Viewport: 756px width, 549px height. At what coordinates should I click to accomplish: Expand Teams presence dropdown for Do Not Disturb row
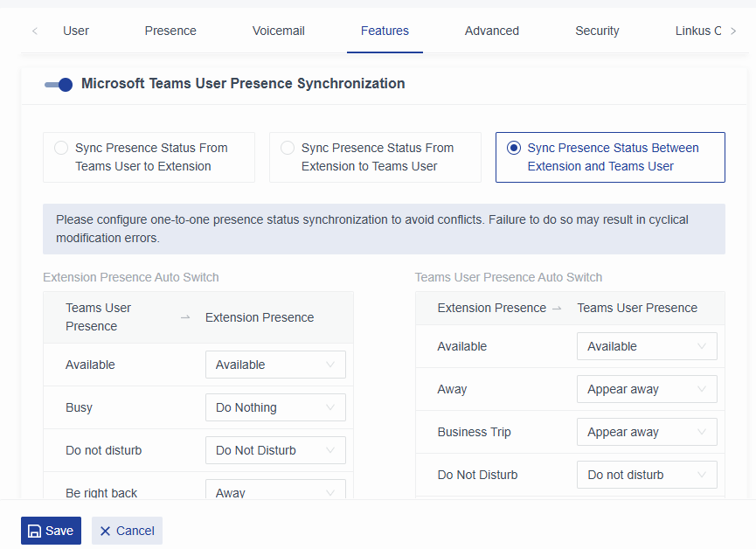click(647, 475)
